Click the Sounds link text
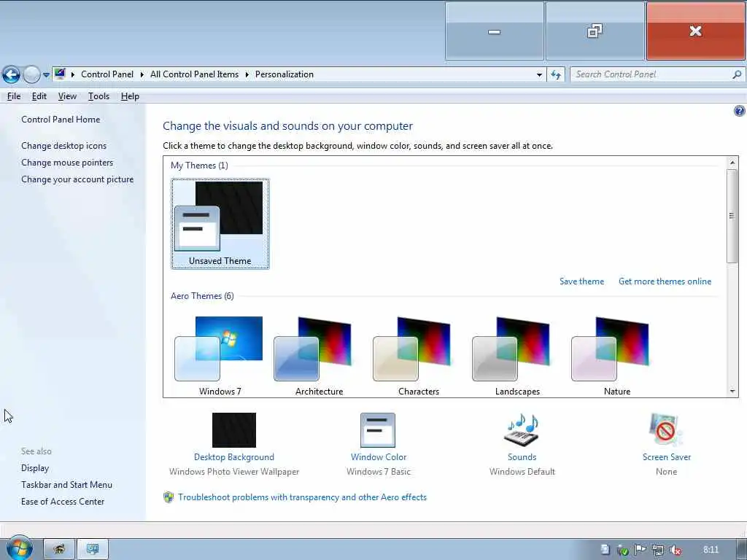Screen dimensions: 747x560 pyautogui.click(x=522, y=457)
